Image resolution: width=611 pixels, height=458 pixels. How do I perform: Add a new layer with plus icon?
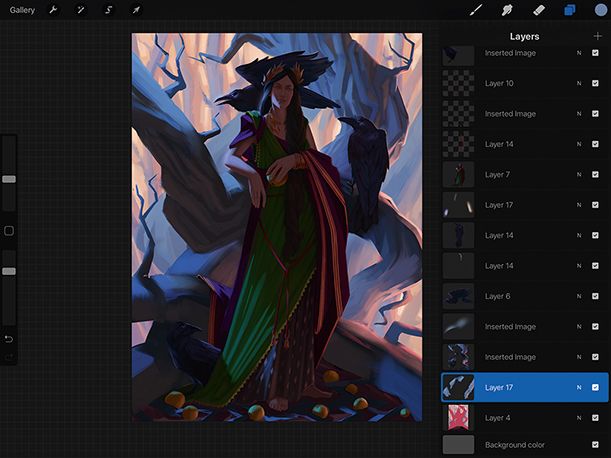point(597,36)
